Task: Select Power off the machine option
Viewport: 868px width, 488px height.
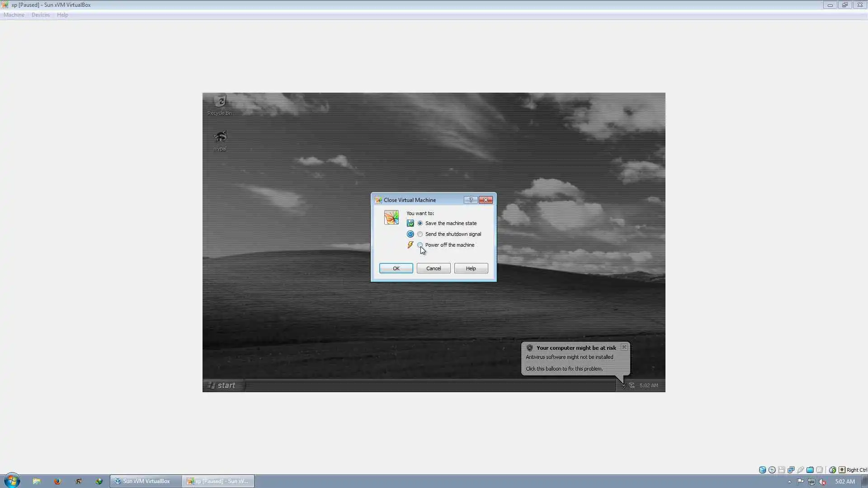Action: tap(420, 245)
